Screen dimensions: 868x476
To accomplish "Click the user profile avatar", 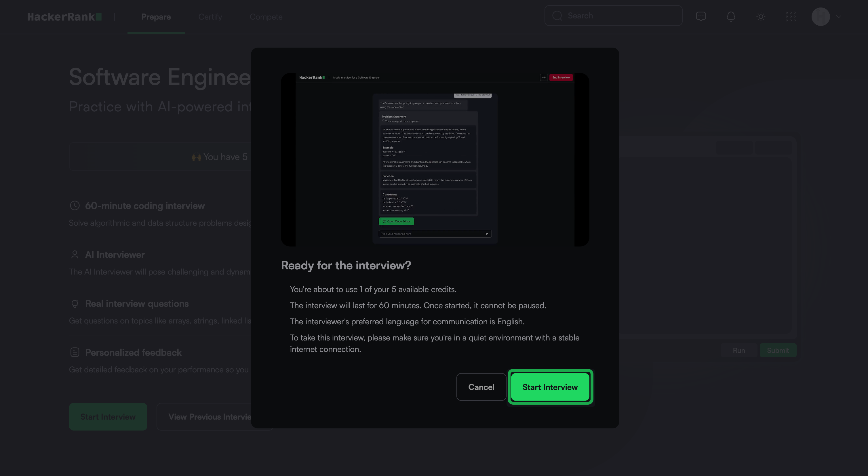I will tap(820, 16).
